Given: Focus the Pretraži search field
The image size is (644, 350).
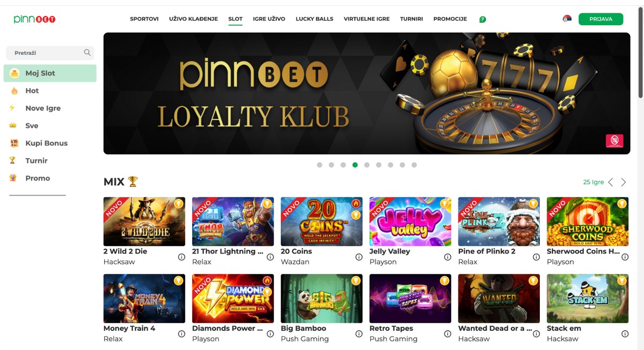Looking at the screenshot, I should coord(50,53).
